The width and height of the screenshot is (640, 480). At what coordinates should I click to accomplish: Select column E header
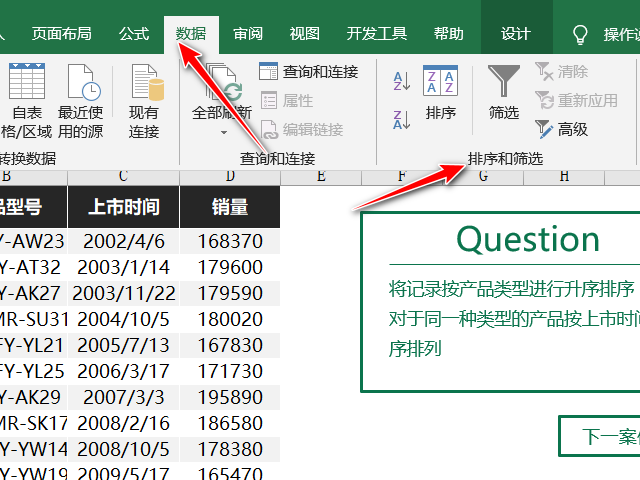[x=321, y=177]
